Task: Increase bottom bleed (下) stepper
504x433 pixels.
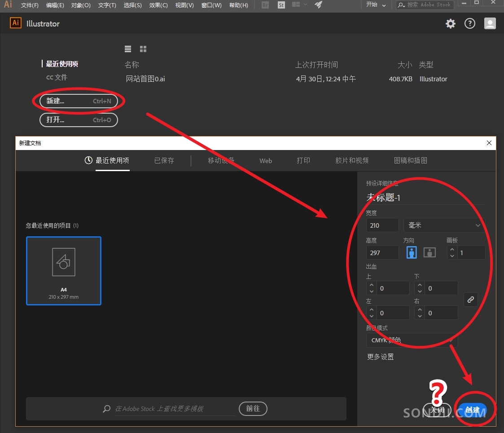Action: click(420, 285)
